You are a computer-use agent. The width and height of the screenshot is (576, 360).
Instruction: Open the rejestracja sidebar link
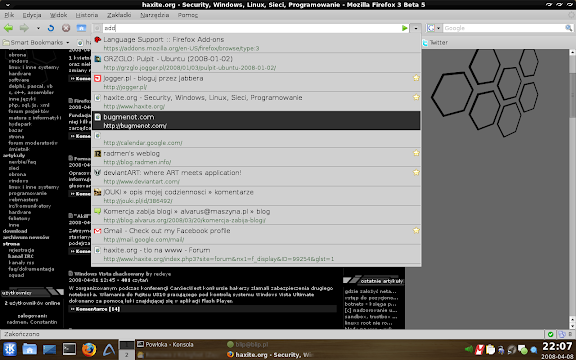(21, 250)
